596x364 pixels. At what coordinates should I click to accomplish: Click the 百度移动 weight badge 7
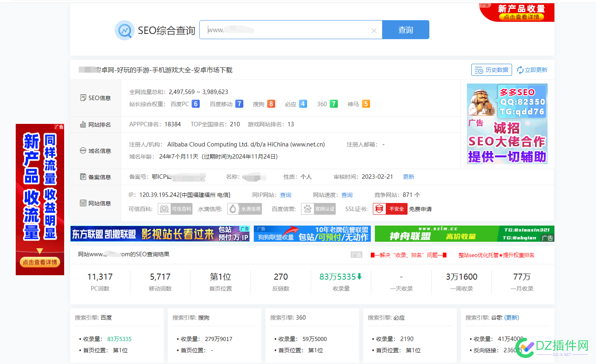click(x=239, y=104)
